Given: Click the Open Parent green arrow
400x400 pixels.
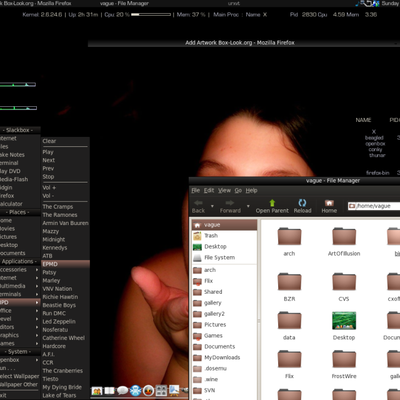Looking at the screenshot, I should tap(272, 202).
